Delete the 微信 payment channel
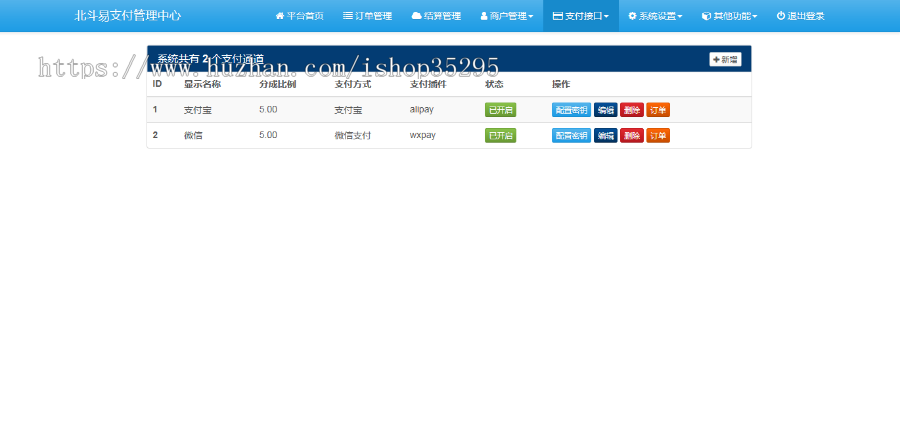This screenshot has width=900, height=422. 631,135
